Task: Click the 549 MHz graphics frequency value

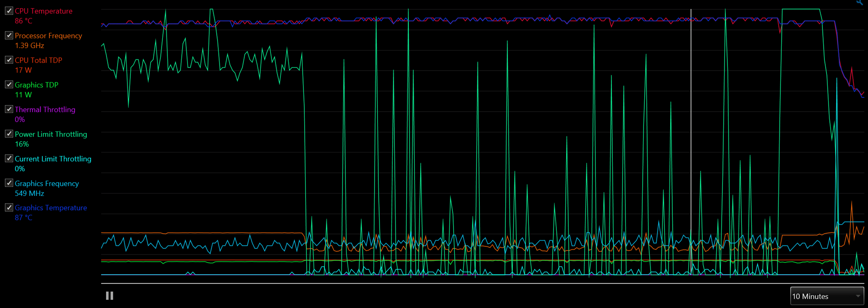Action: coord(29,193)
